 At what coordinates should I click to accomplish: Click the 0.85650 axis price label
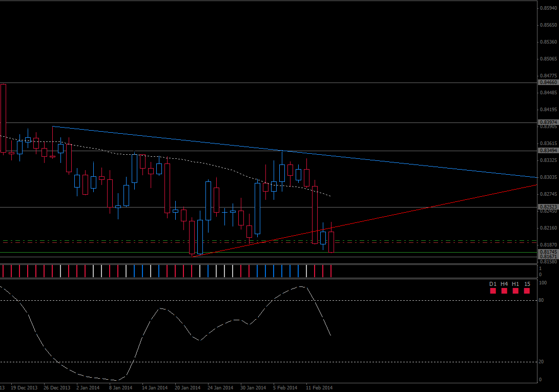click(x=548, y=25)
